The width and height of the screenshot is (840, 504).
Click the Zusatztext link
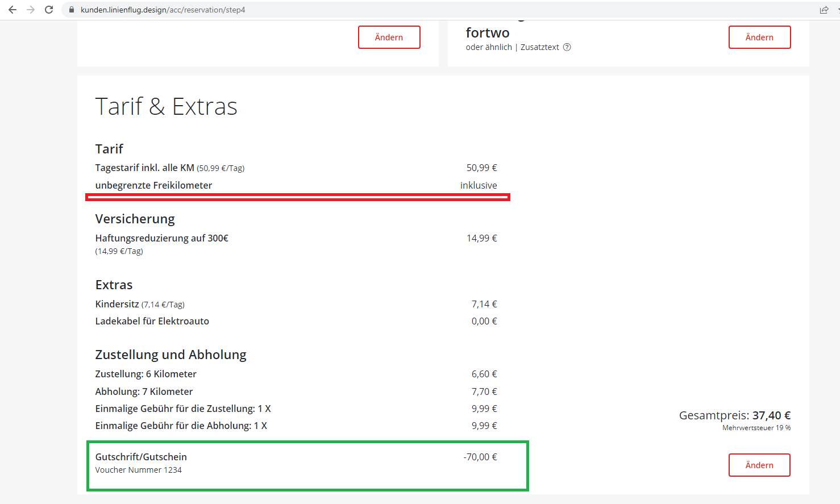(x=539, y=47)
